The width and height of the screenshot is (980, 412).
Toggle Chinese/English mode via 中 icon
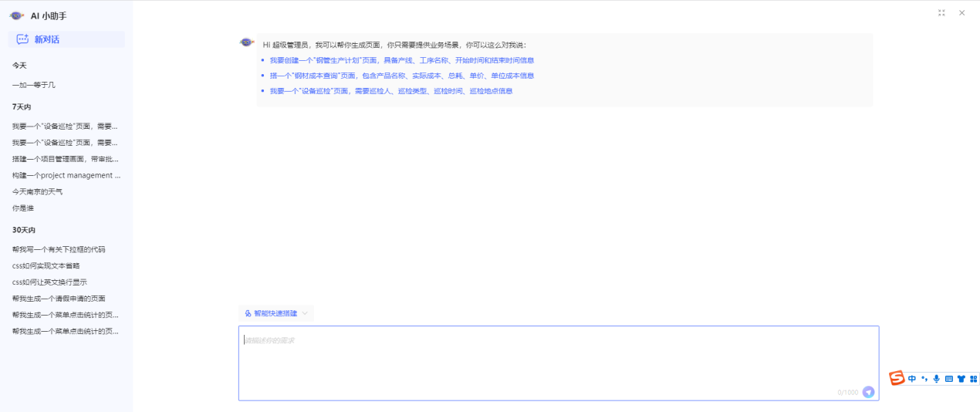click(912, 379)
